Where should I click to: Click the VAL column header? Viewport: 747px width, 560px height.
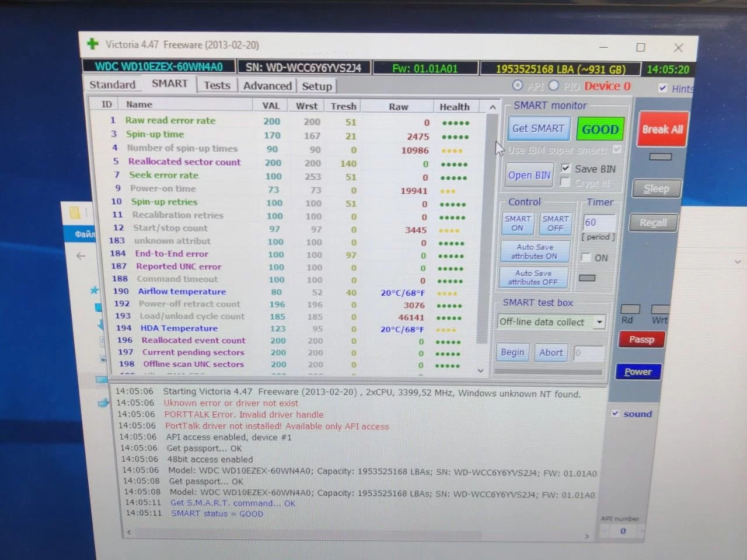pyautogui.click(x=271, y=106)
